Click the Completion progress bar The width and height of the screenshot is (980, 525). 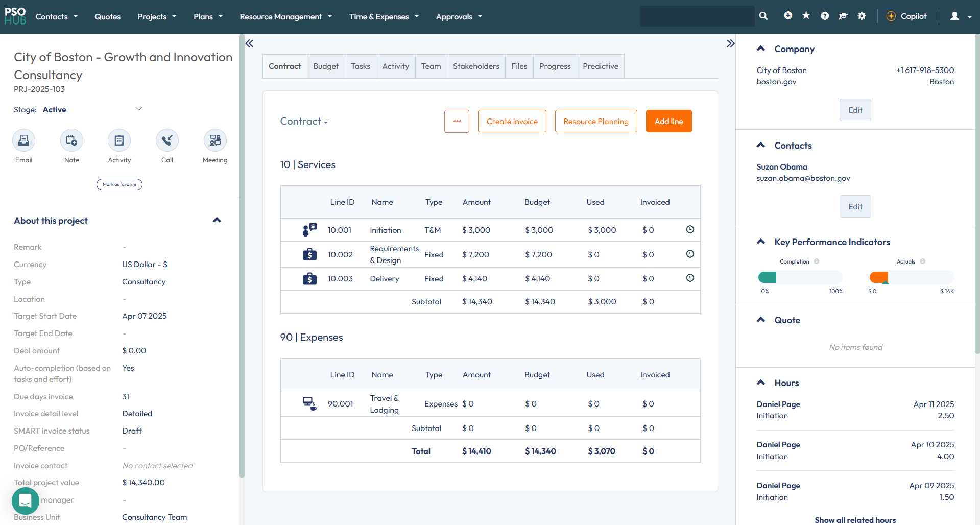pos(800,277)
